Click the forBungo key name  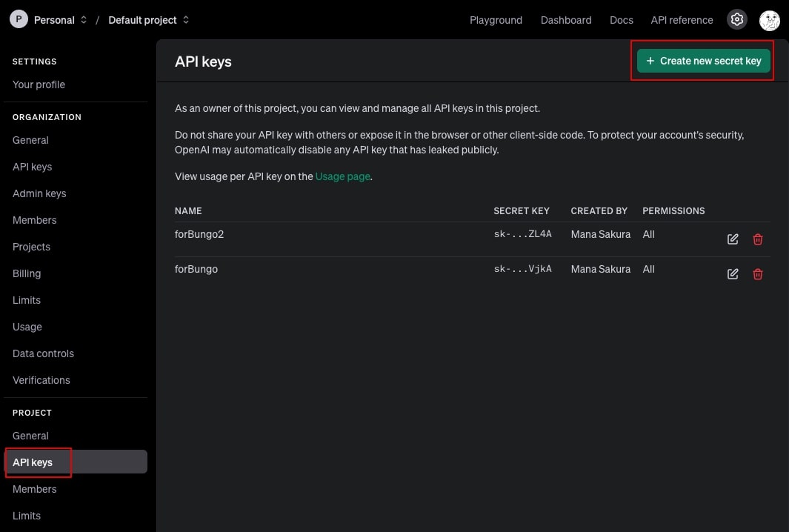(196, 269)
